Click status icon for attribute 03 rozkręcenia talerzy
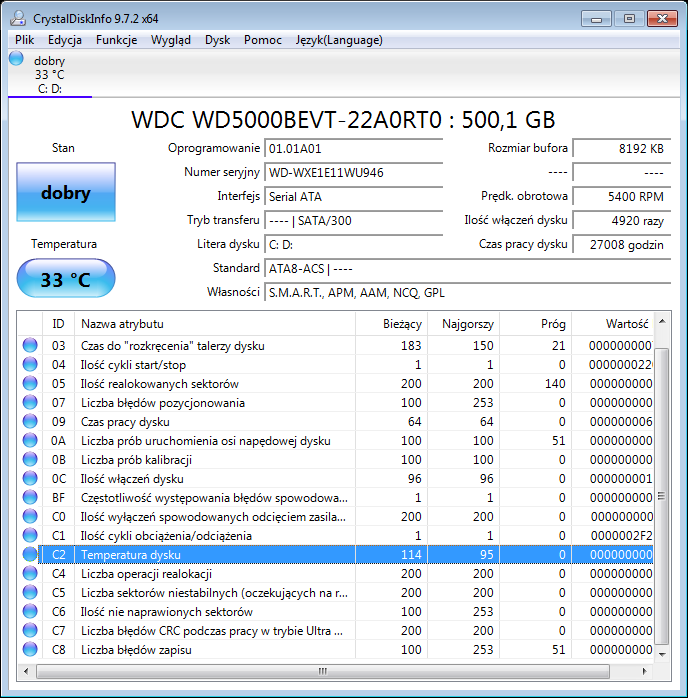The height and width of the screenshot is (698, 688). [30, 346]
